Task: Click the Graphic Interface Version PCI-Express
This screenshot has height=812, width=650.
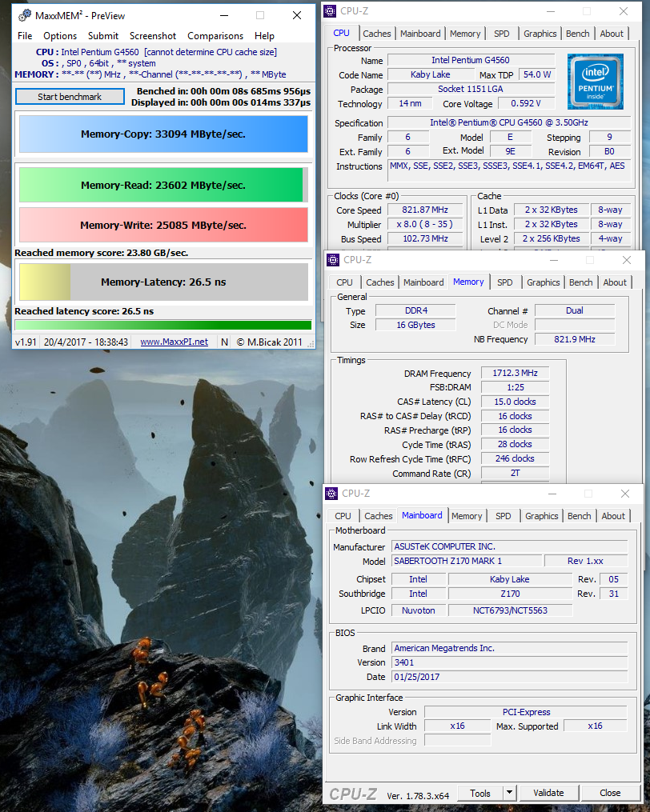Action: pos(526,712)
